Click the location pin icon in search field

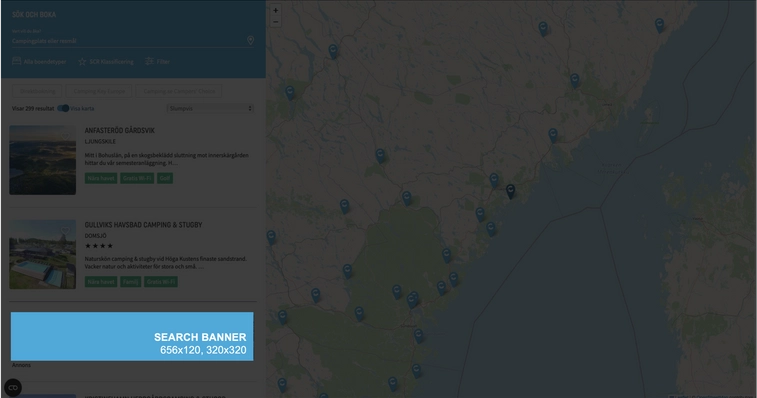[250, 41]
